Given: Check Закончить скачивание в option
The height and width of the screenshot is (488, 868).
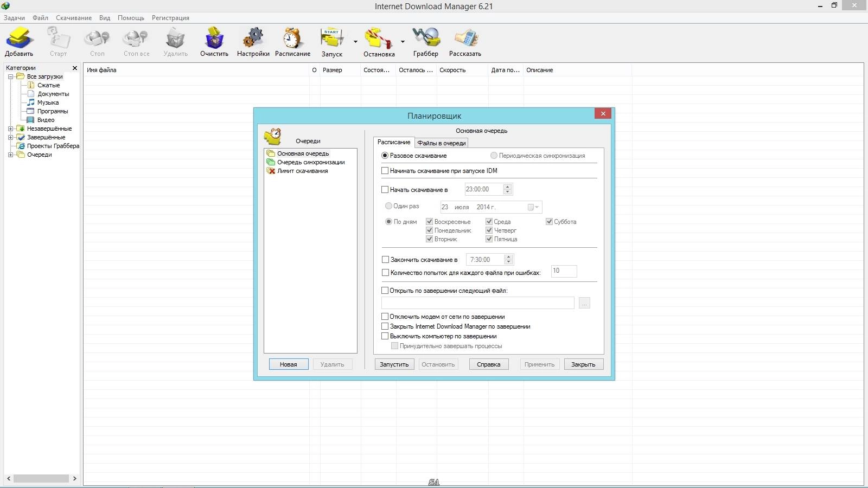Looking at the screenshot, I should point(386,260).
